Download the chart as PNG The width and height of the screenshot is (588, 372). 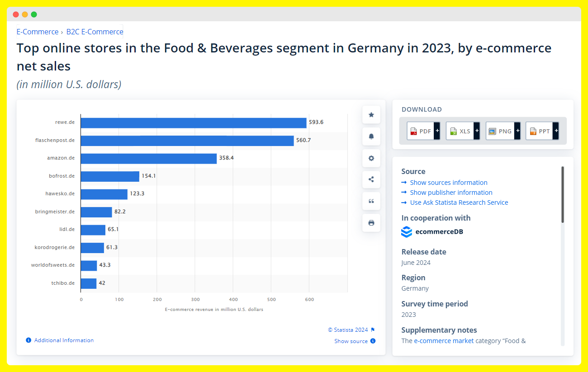point(503,131)
